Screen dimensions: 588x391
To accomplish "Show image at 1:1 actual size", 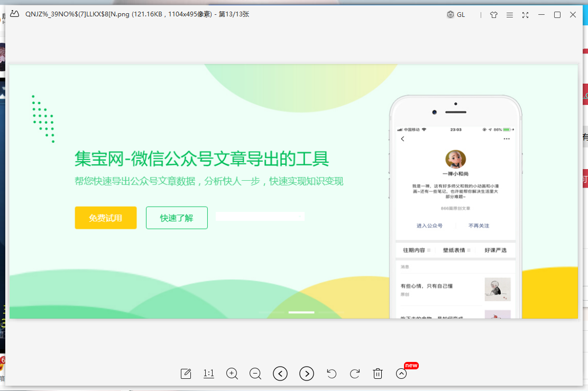I will click(x=208, y=374).
